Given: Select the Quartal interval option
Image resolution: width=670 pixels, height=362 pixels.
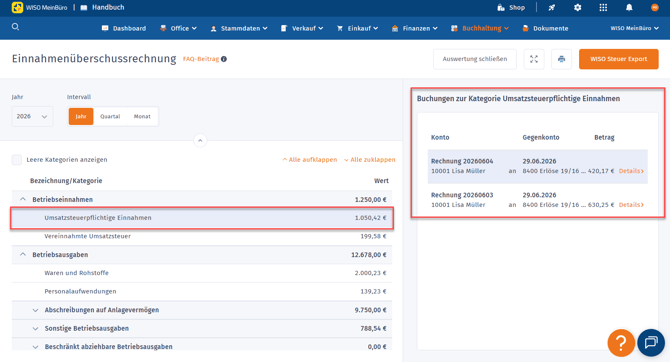Looking at the screenshot, I should pos(110,116).
